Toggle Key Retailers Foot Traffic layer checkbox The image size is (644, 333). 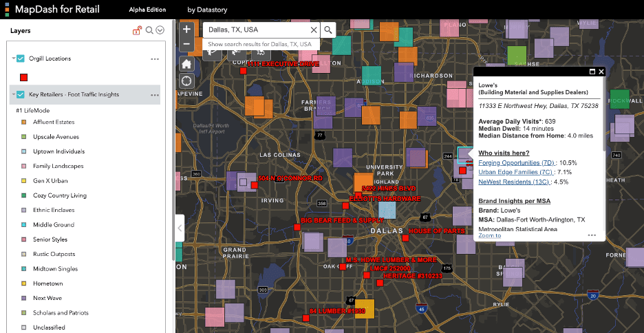point(20,94)
